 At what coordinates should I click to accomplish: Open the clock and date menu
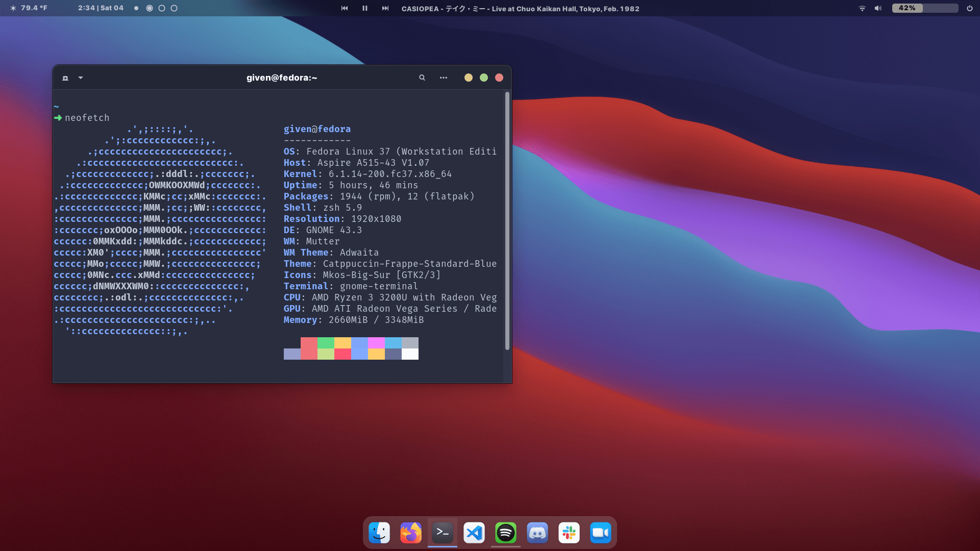101,8
